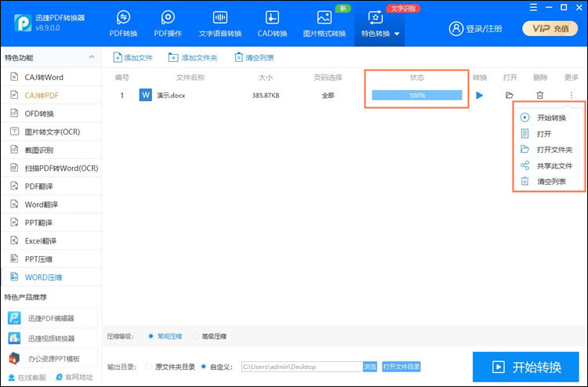Screen dimensions: 588x387
Task: Open the 文字语音转换 tool
Action: [x=220, y=24]
